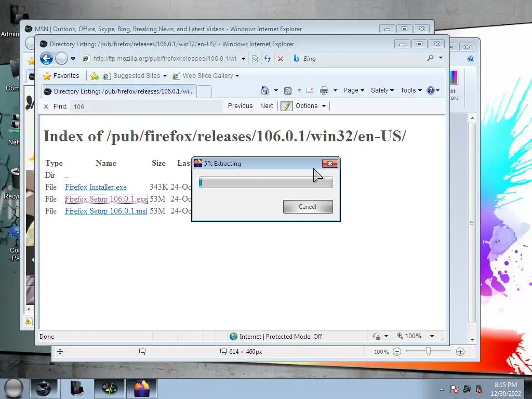The height and width of the screenshot is (399, 532).
Task: Open the Tools menu
Action: (411, 90)
